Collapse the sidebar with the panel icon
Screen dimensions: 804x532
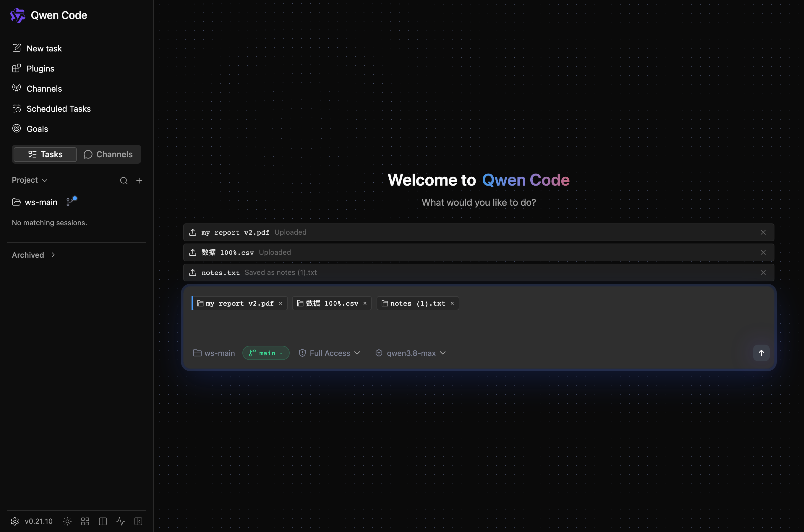pos(138,521)
